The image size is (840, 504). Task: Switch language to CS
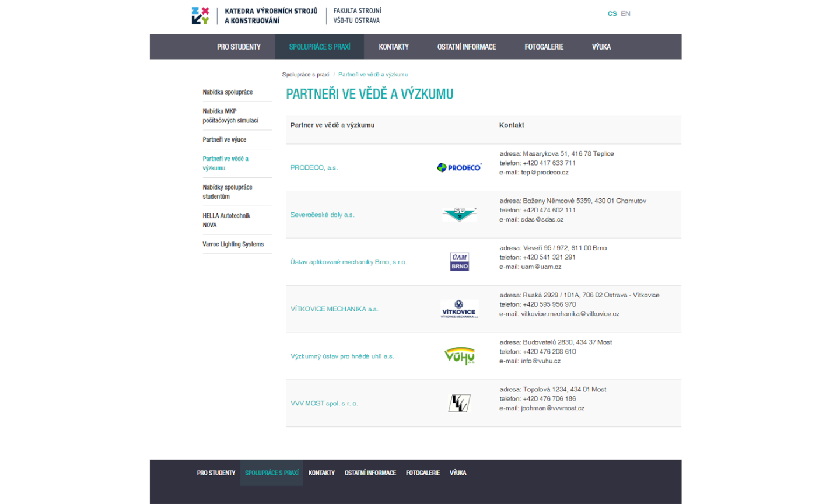click(612, 13)
